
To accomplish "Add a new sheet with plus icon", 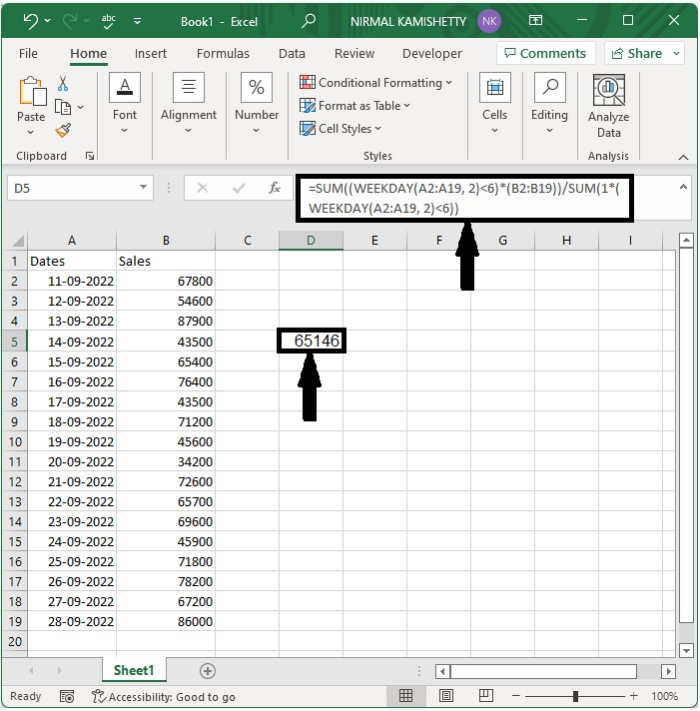I will click(x=208, y=671).
